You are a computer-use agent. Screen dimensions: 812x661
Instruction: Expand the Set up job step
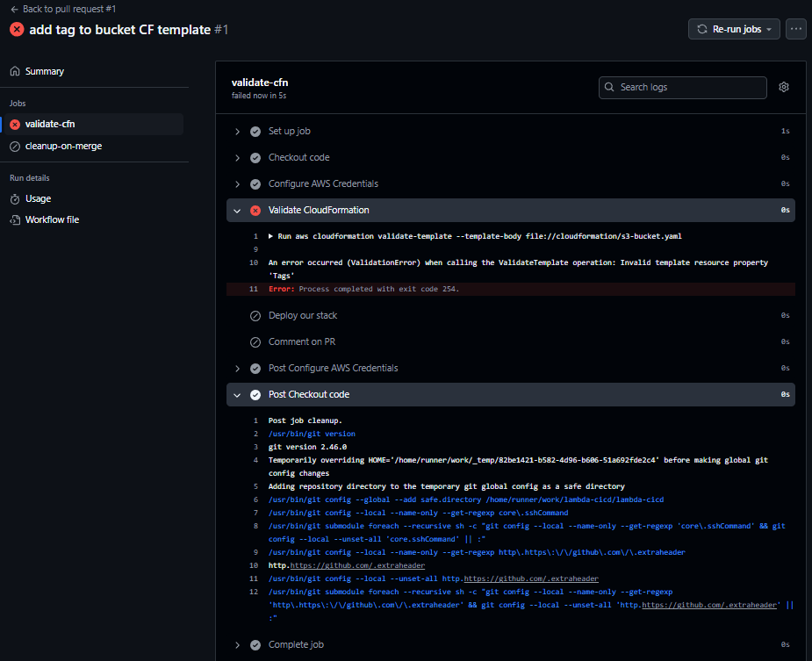[x=237, y=132]
